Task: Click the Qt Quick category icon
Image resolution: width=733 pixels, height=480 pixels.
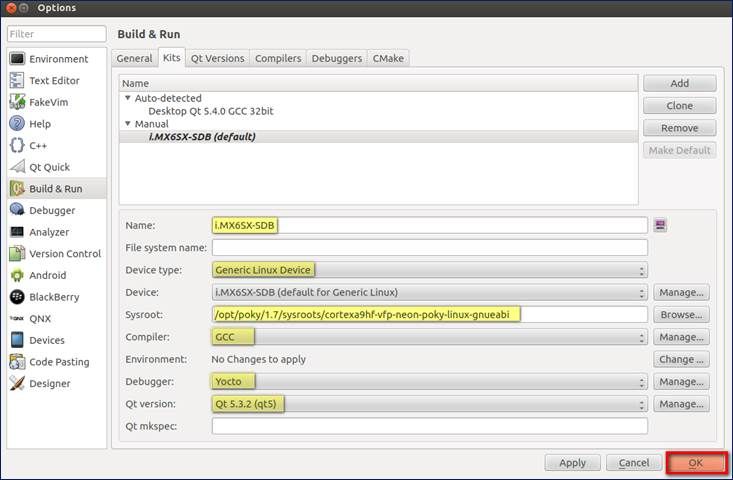Action: click(17, 167)
